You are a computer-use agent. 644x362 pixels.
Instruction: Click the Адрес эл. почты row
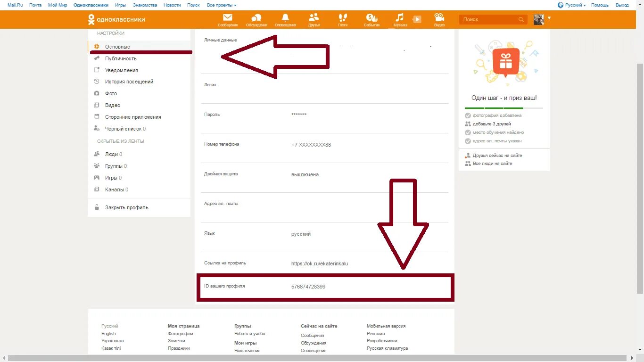pyautogui.click(x=325, y=207)
